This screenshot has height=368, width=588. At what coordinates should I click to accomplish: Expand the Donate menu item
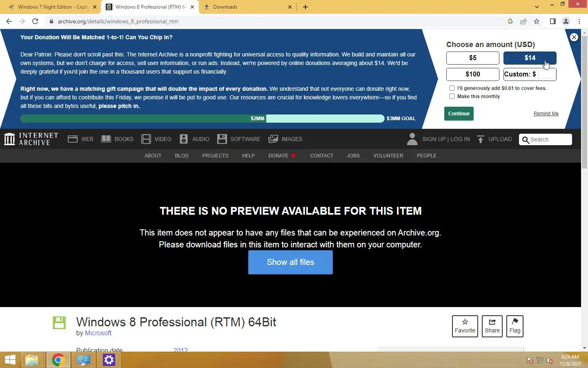282,156
